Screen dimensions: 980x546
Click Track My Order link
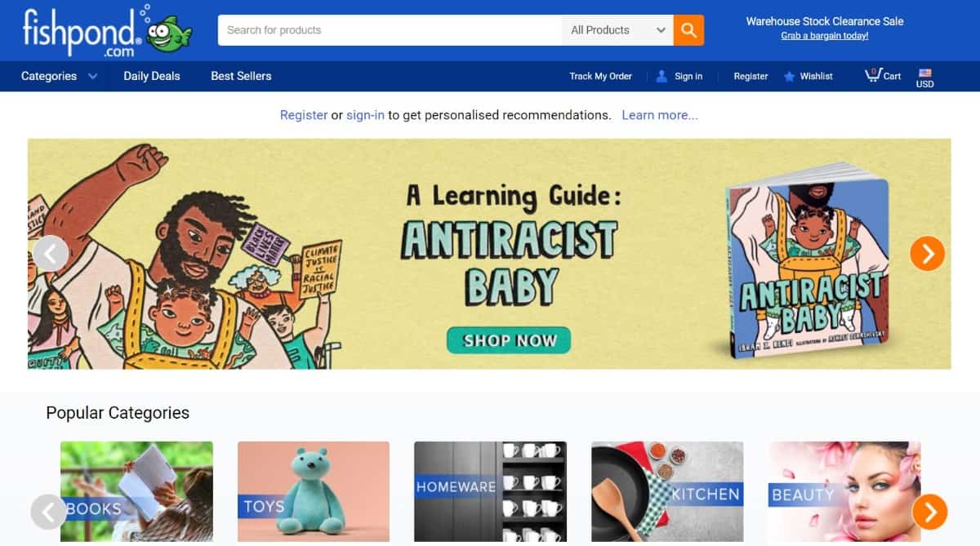pos(600,76)
